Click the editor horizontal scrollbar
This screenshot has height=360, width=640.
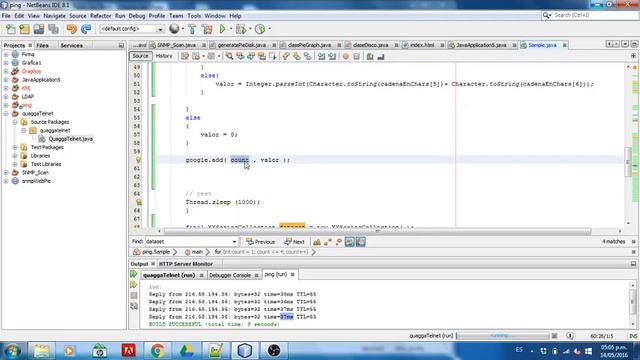[377, 231]
